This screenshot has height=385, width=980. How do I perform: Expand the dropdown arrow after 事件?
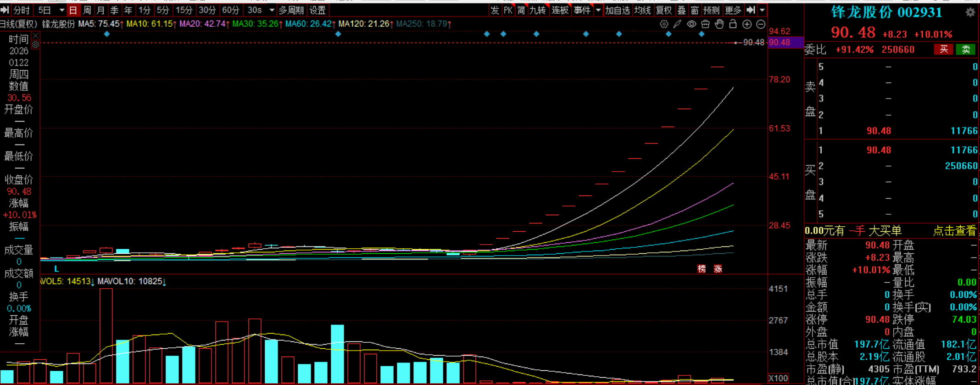click(x=598, y=10)
